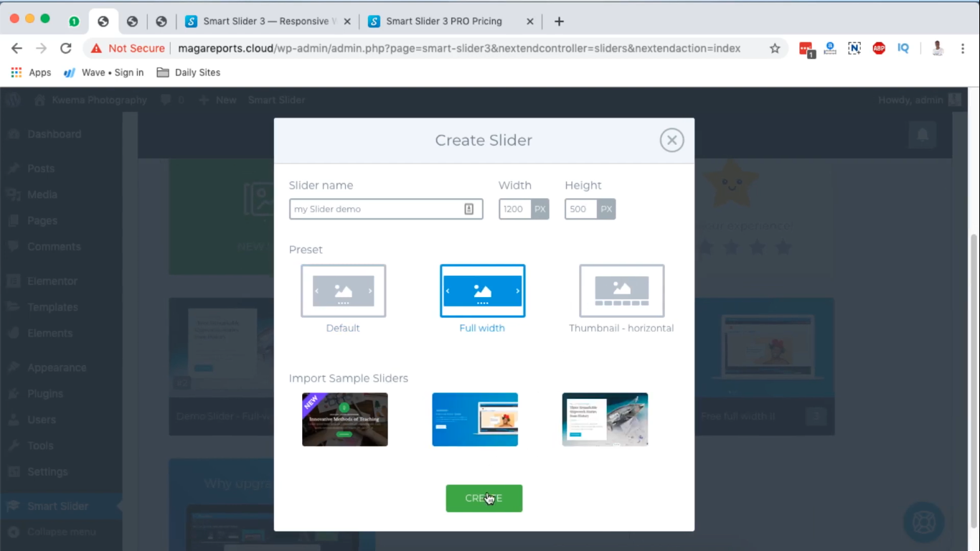Viewport: 980px width, 551px height.
Task: Open the comments bubble in the admin bar
Action: pos(172,100)
